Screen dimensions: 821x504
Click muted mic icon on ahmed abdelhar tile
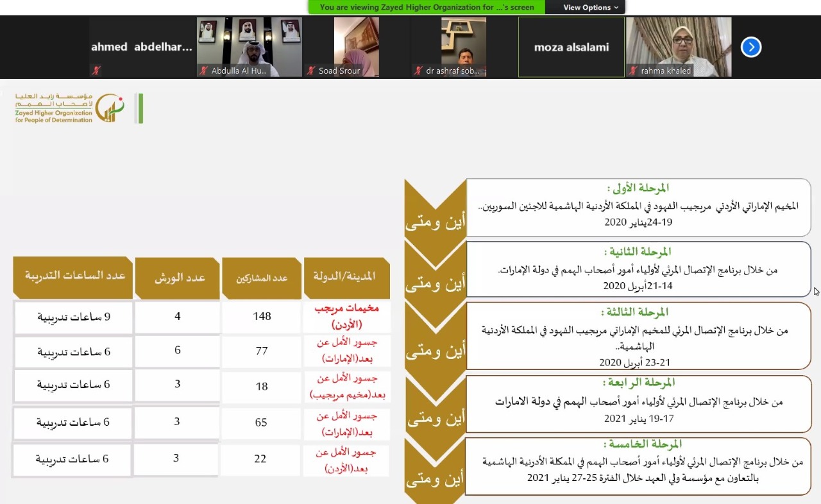click(x=97, y=71)
